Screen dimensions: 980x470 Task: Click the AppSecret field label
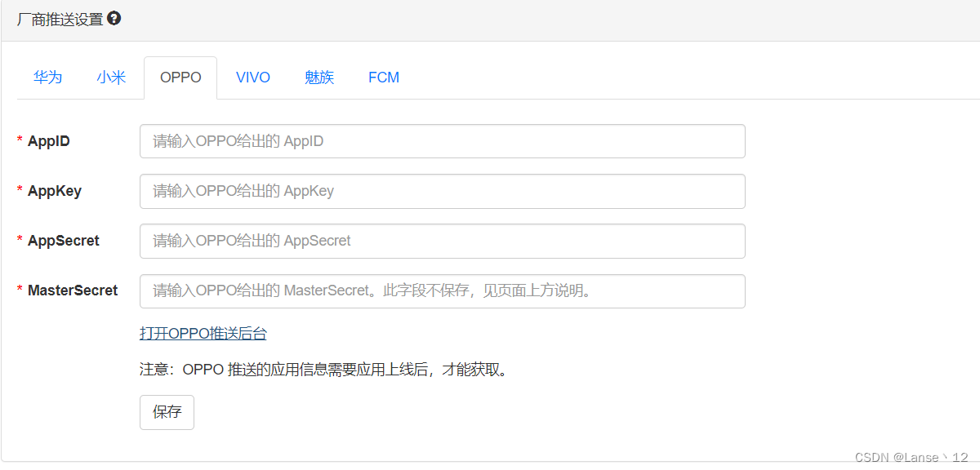(x=64, y=241)
